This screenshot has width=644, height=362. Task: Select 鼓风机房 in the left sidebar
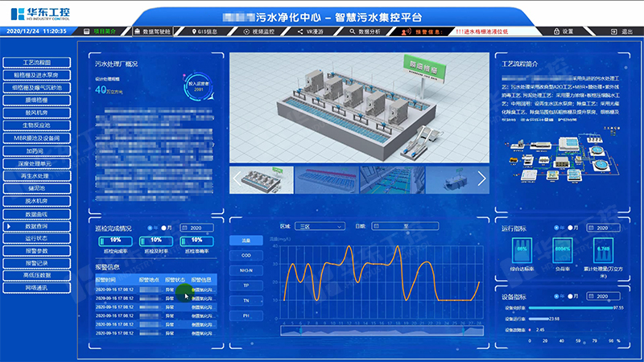[x=38, y=113]
